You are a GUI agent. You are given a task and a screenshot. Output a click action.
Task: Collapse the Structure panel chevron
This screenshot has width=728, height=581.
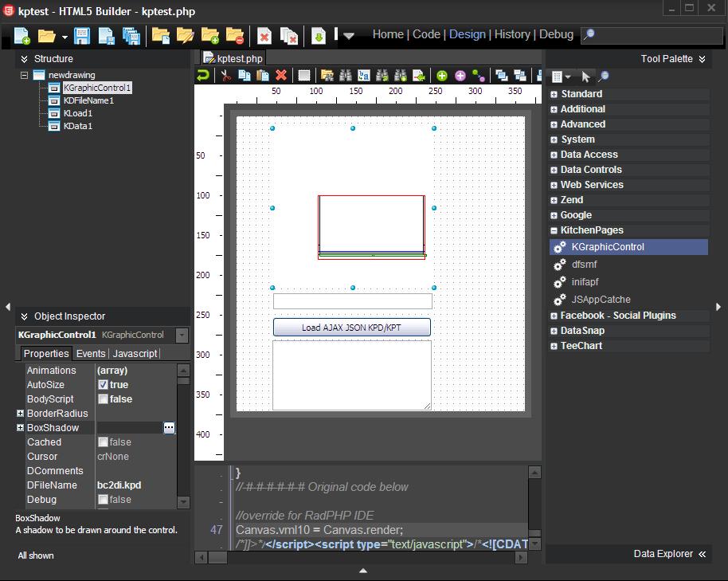[24, 59]
